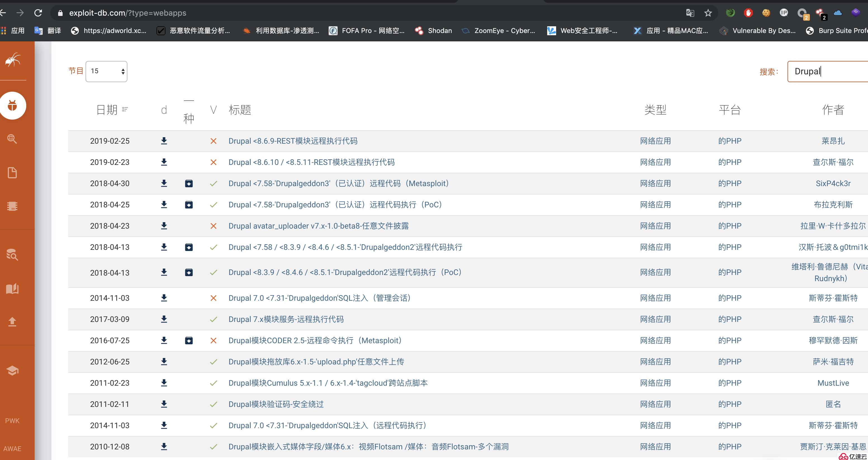
Task: Open Drupal CAPTCHA module security bypass link
Action: tap(276, 404)
